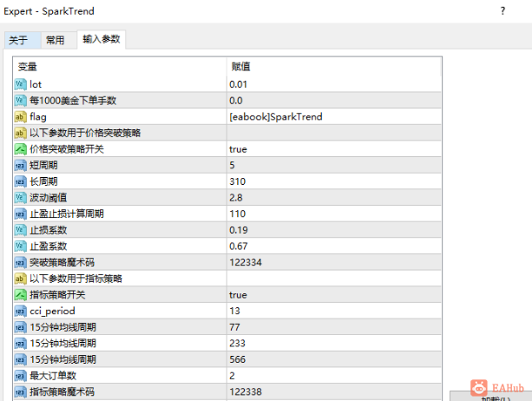
Task: Select the lot variable name
Action: (x=36, y=84)
